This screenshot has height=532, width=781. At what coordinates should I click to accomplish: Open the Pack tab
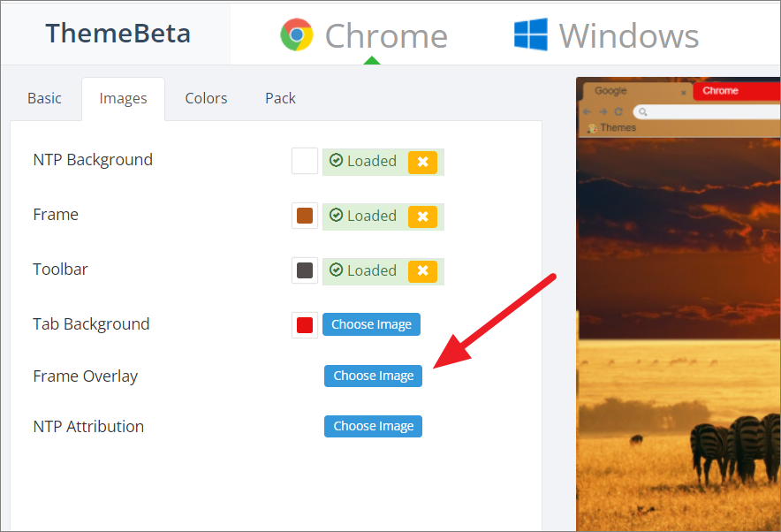[x=280, y=98]
